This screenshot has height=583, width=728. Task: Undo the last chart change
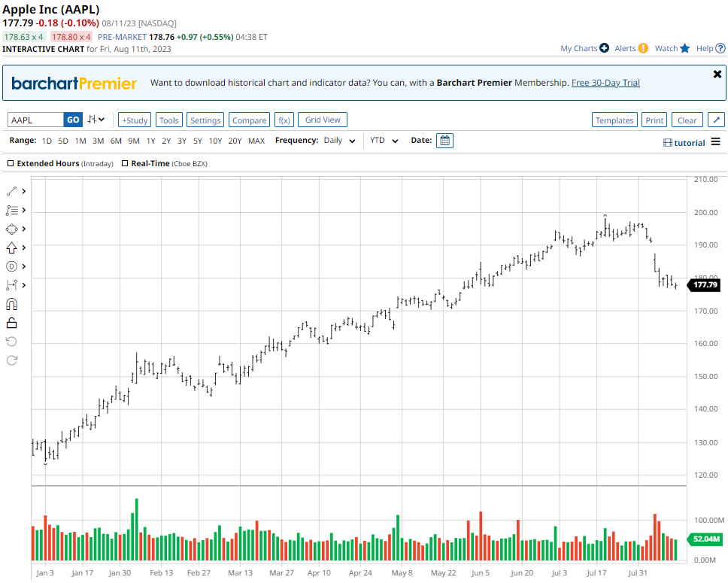coord(11,341)
